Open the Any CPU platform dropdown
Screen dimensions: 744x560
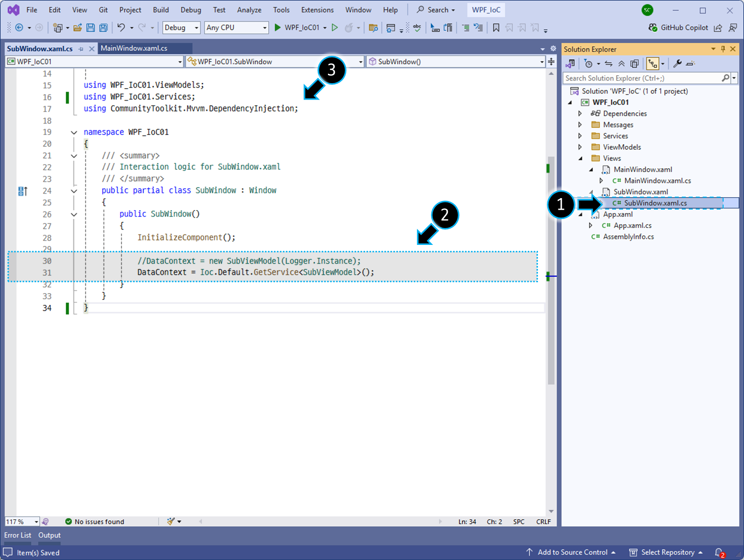pos(237,28)
